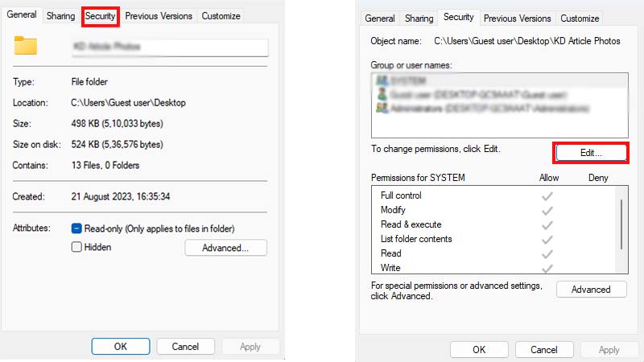The image size is (644, 362).
Task: Select the List folder contents permission row
Action: coord(493,239)
